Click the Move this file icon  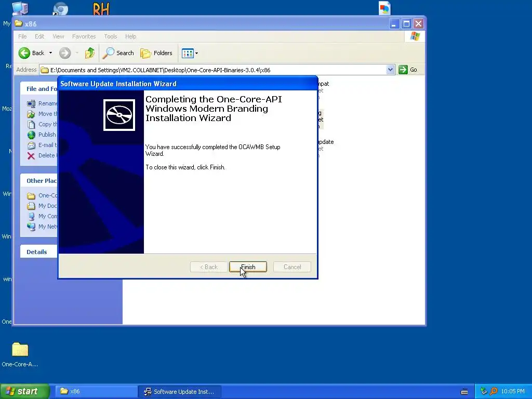pyautogui.click(x=31, y=114)
